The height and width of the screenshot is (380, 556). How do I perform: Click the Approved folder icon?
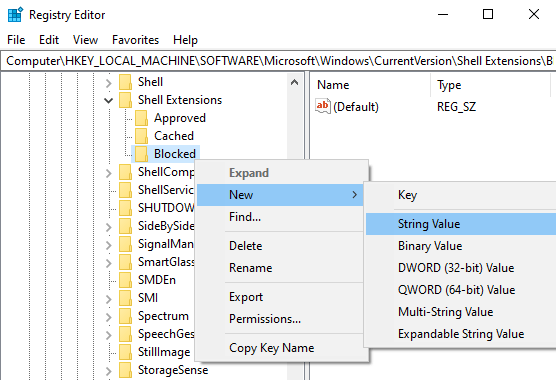point(141,118)
